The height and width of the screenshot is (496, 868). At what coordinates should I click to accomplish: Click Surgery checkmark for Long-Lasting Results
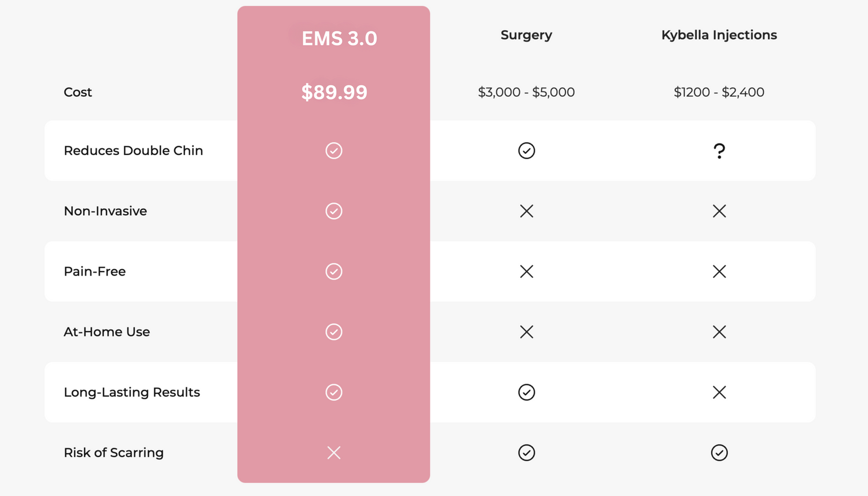click(527, 392)
